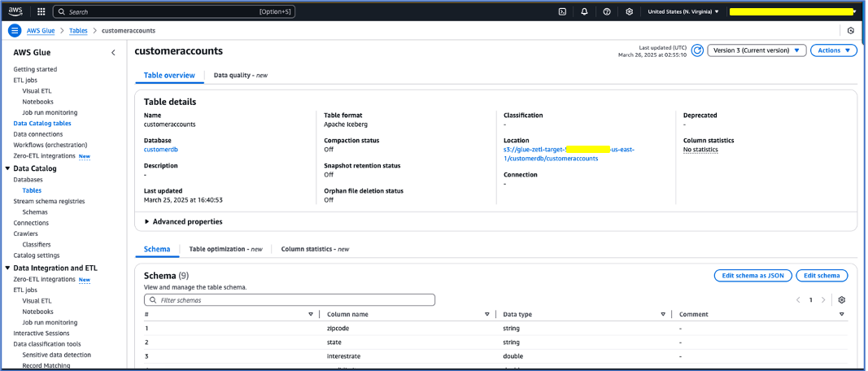Sort by the # column arrow
The width and height of the screenshot is (868, 371).
[x=311, y=314]
